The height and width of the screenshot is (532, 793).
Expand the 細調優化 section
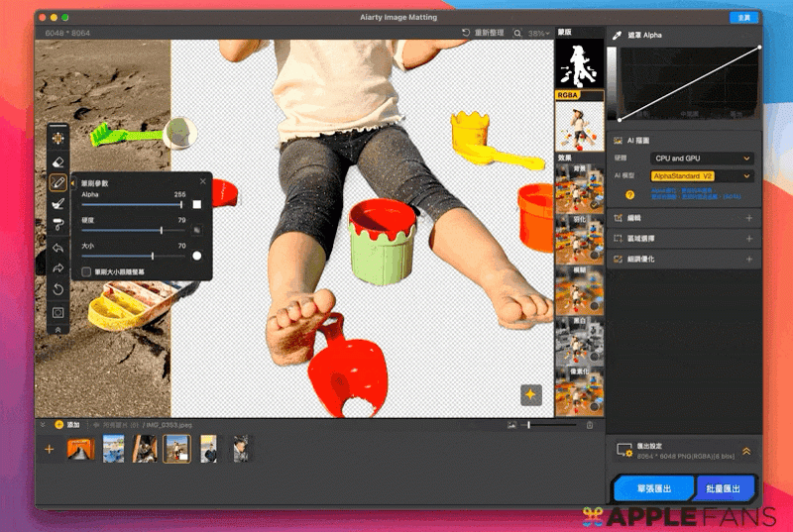click(686, 259)
